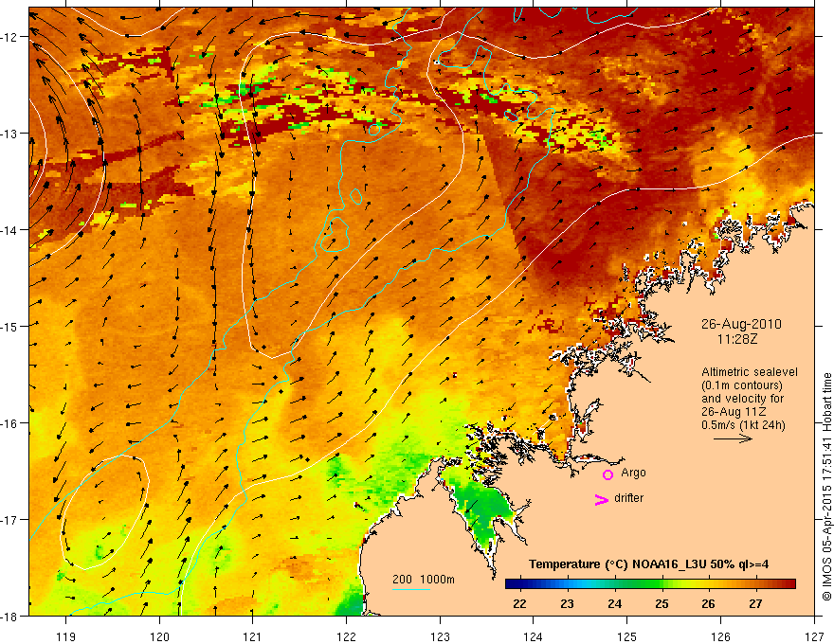The height and width of the screenshot is (644, 834).
Task: Click the temperature color bar legend
Action: tap(650, 584)
